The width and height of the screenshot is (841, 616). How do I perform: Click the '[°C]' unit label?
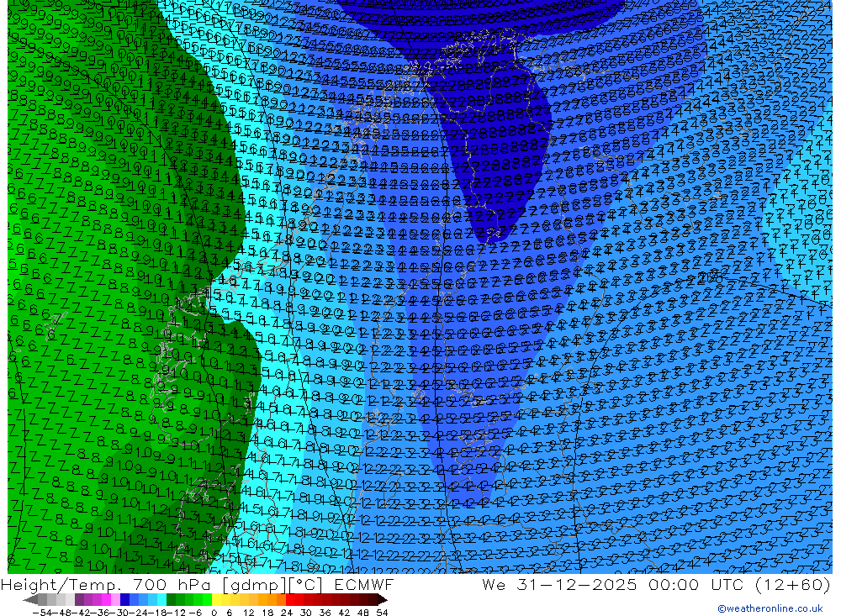(x=306, y=586)
